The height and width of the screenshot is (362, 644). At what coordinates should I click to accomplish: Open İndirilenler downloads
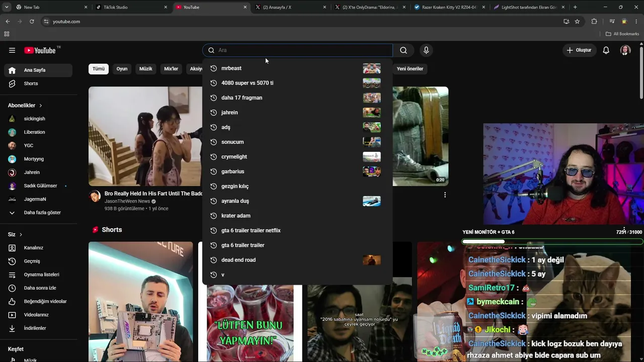(38, 328)
